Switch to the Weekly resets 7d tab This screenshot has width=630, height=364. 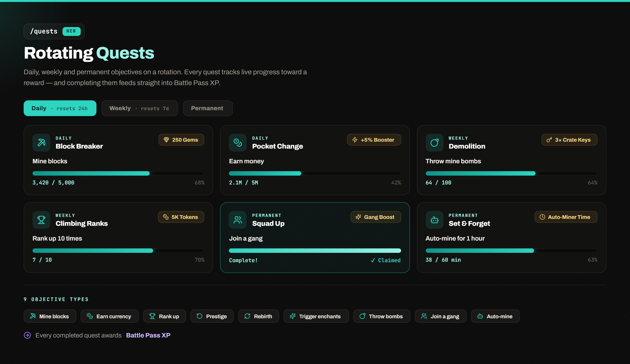tap(140, 108)
